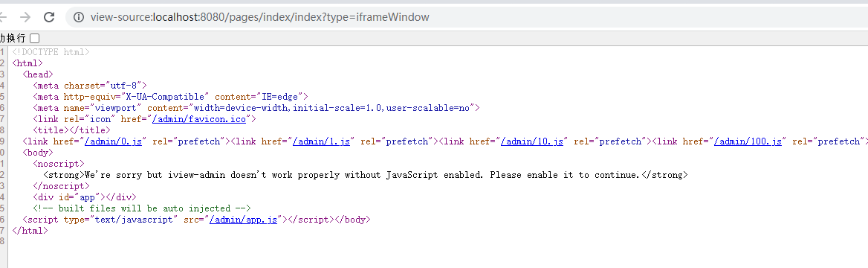Click the </noscript> closing tag

[61, 186]
